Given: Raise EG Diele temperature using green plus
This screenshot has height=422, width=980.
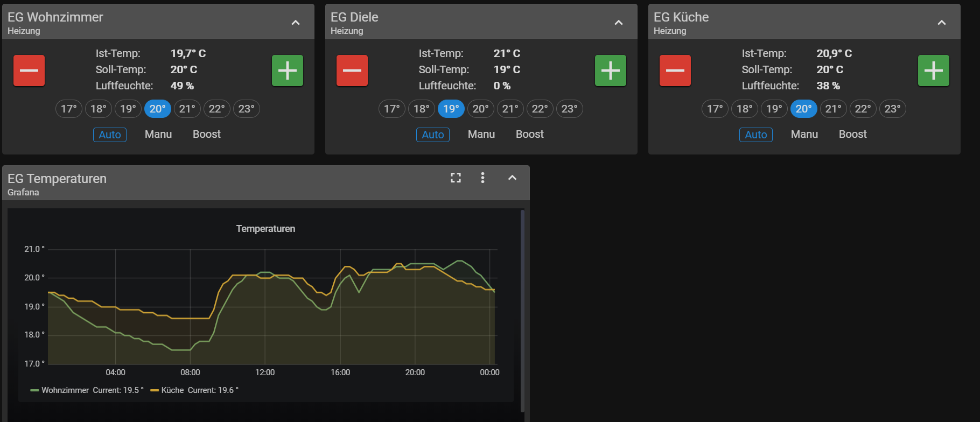Looking at the screenshot, I should coord(611,71).
